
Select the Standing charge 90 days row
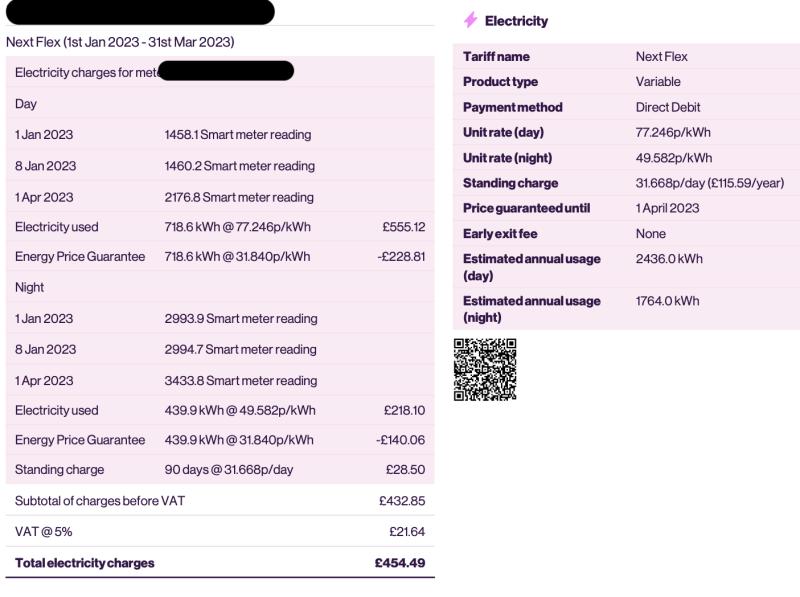click(220, 469)
